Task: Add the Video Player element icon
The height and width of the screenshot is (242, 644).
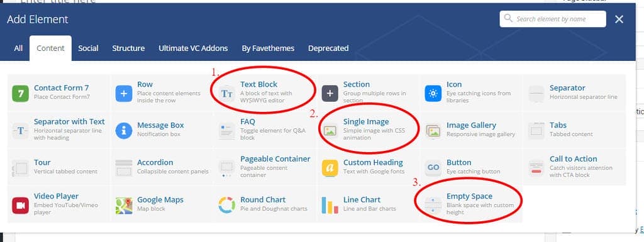Action: [x=20, y=205]
